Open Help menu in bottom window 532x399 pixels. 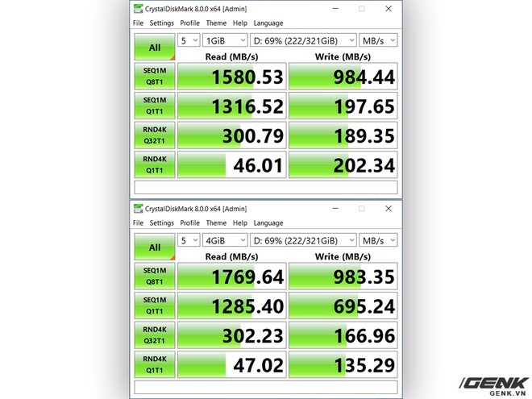pos(240,223)
